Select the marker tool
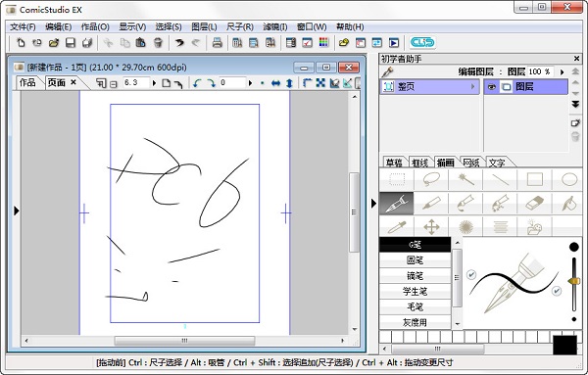 (431, 204)
